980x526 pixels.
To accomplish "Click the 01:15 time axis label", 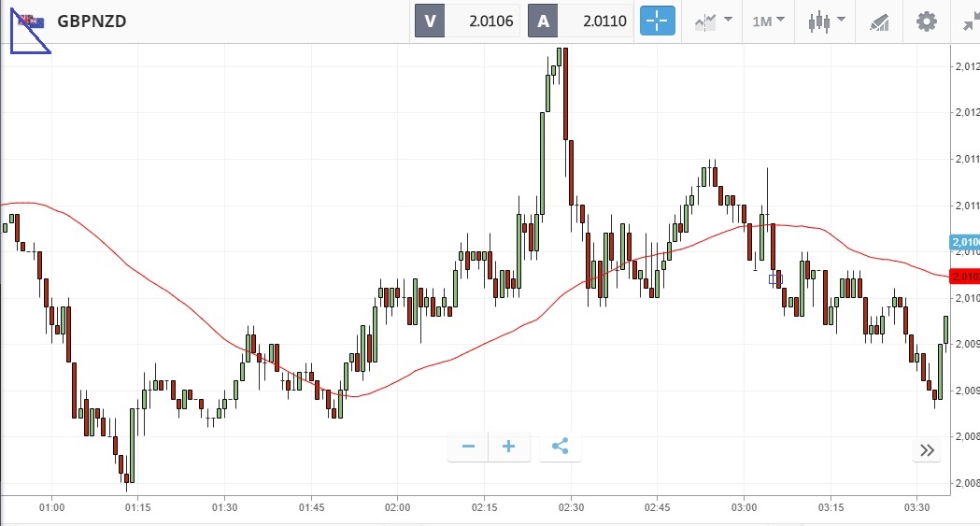I will point(137,507).
